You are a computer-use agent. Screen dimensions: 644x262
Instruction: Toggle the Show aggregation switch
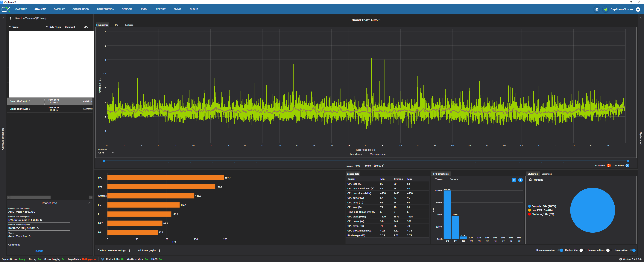pos(560,250)
